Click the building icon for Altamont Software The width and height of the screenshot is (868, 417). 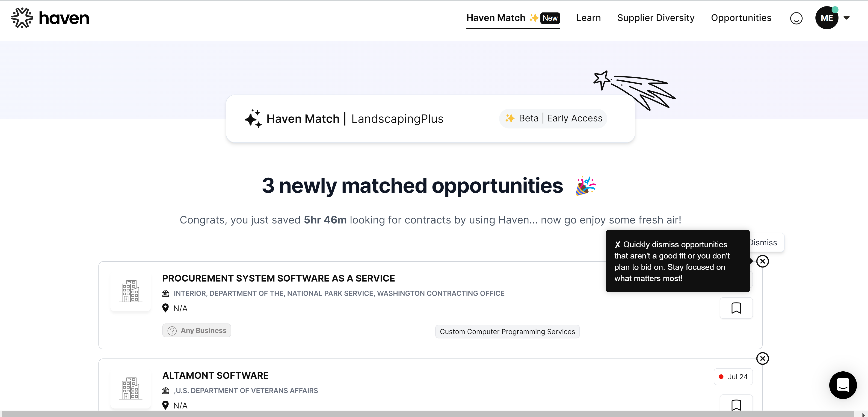pos(130,388)
